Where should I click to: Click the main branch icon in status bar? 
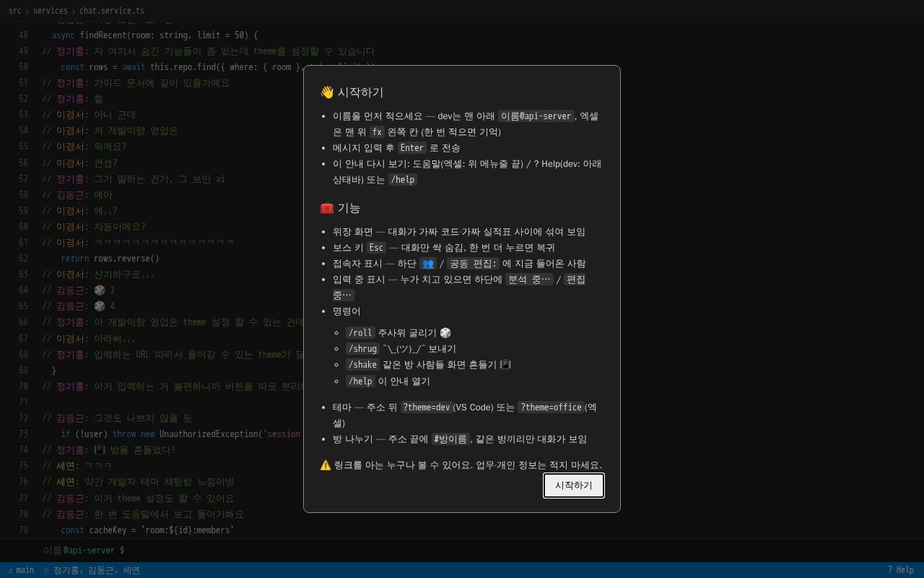tap(10, 570)
